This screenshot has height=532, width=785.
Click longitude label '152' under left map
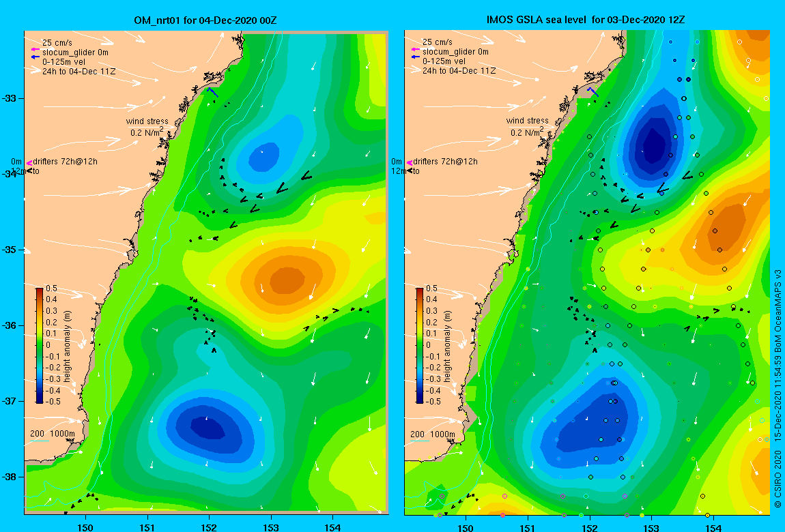coord(210,527)
